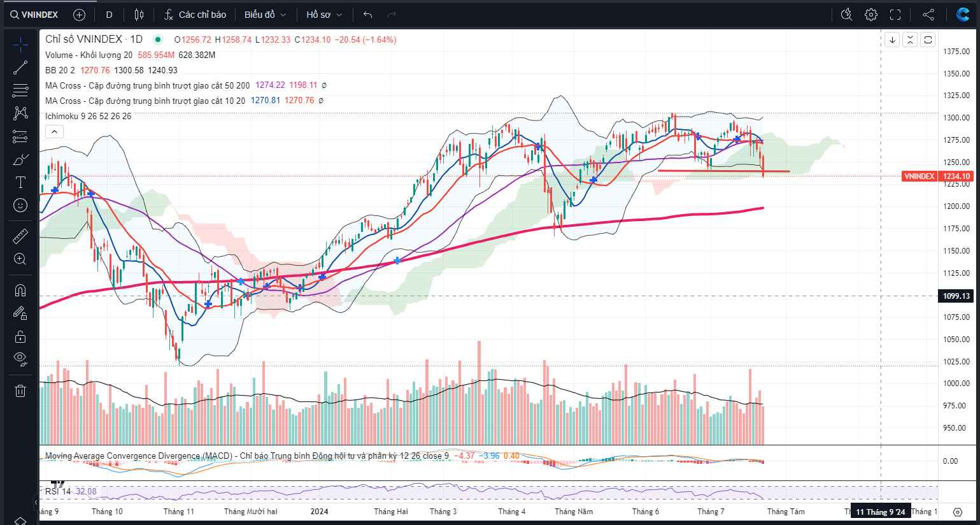Select the MA Cross 10 20 legend
980x525 pixels.
(x=145, y=101)
